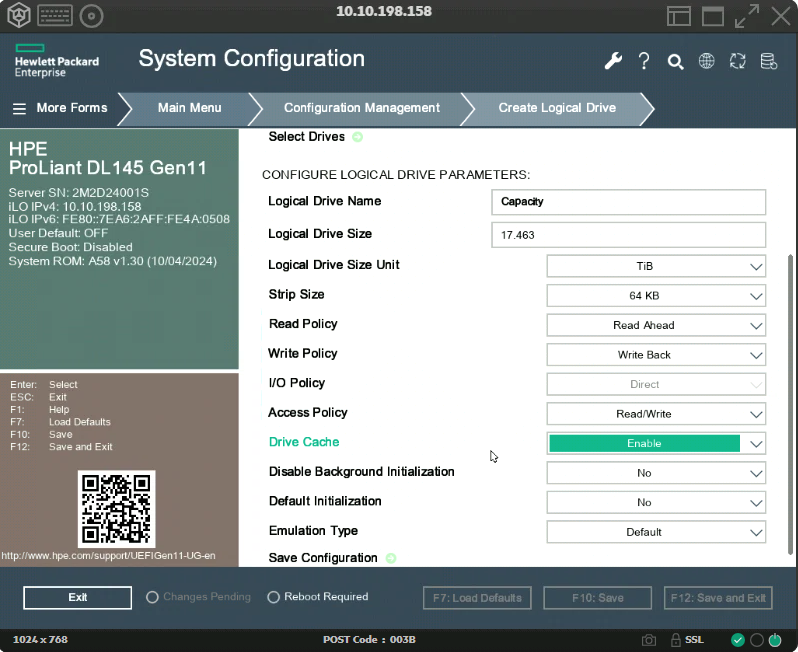The width and height of the screenshot is (798, 652).
Task: Click F10: Save button
Action: pos(597,598)
